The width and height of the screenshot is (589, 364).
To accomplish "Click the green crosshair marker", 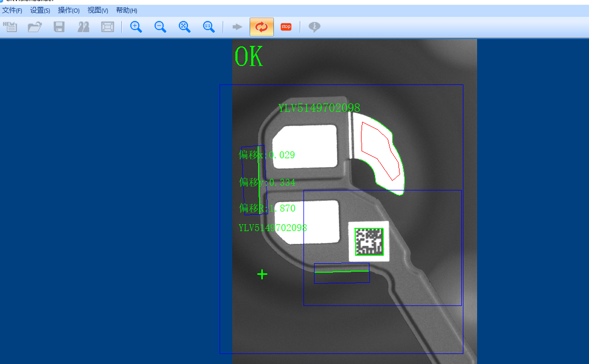I will (x=262, y=274).
